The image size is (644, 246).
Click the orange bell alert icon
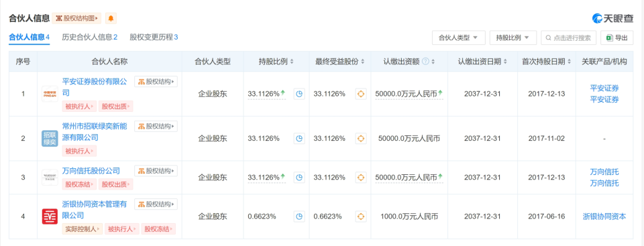(111, 18)
